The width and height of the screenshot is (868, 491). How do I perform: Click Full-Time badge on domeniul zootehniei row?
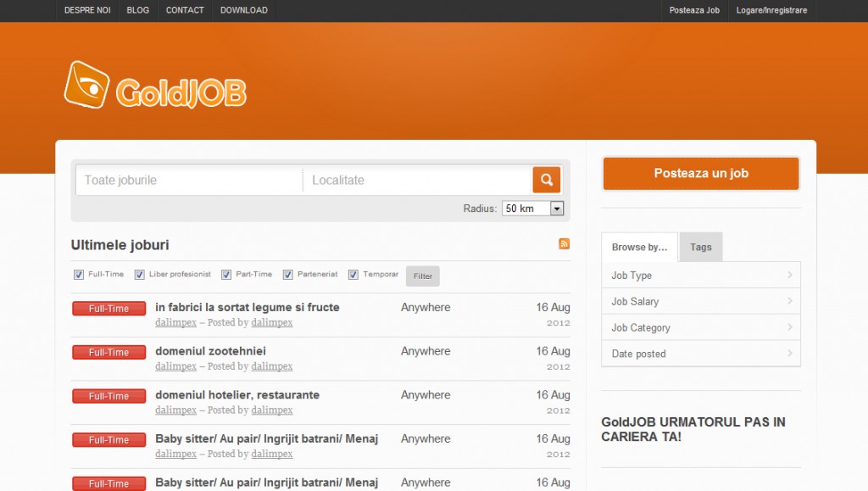click(x=109, y=352)
